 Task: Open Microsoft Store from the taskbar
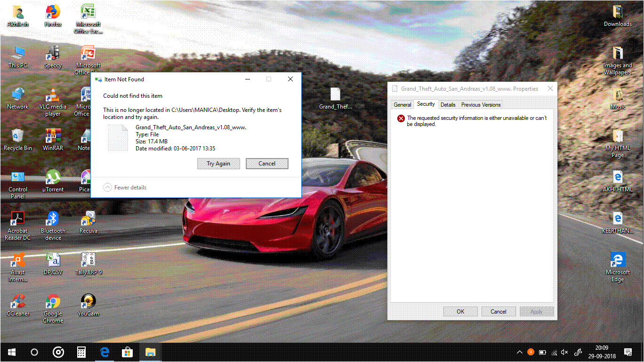(x=127, y=352)
